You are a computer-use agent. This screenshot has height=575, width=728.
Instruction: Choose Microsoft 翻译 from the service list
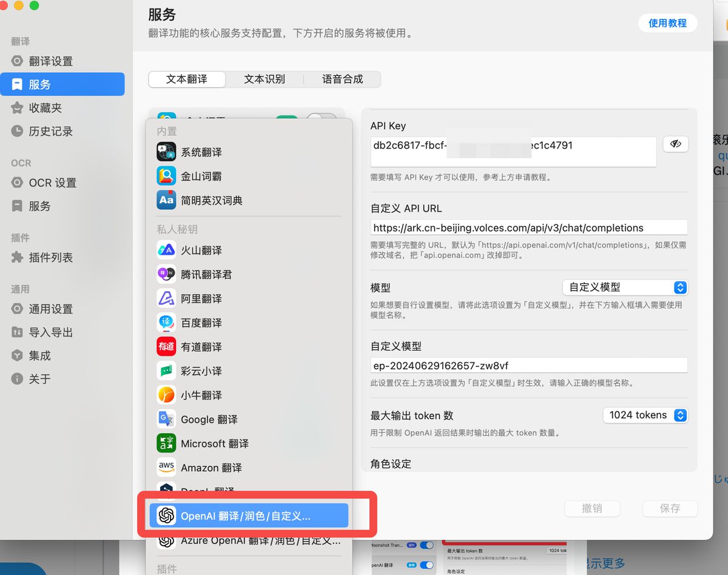click(x=249, y=443)
